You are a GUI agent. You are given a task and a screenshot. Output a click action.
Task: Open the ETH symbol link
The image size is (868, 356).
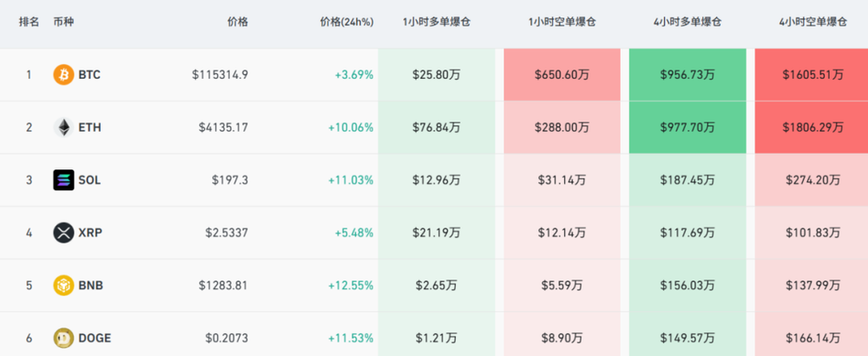click(89, 128)
